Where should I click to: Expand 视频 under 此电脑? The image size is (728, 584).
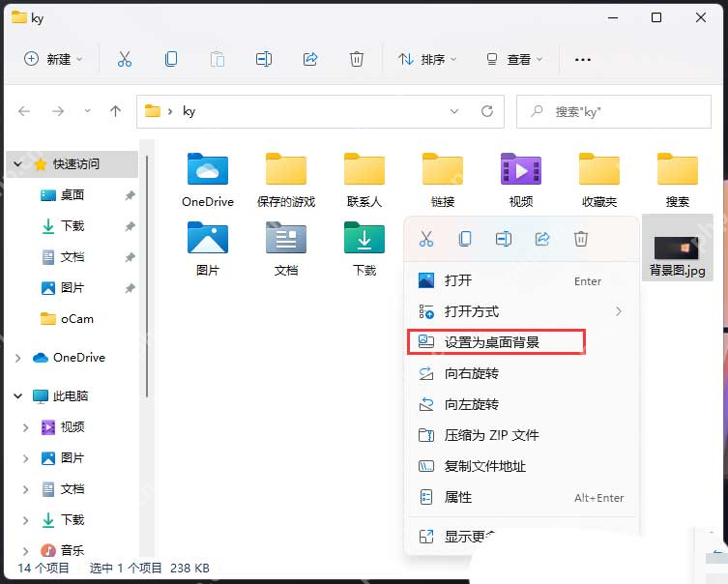pos(25,427)
